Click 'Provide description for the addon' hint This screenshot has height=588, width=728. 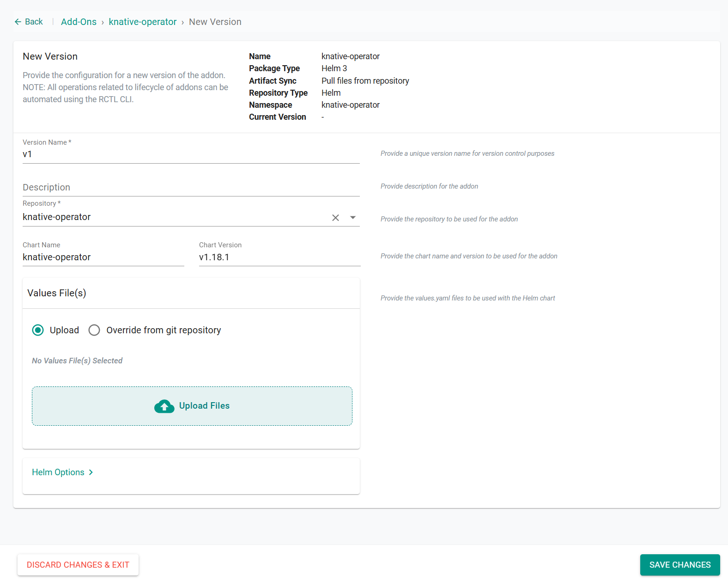tap(429, 186)
